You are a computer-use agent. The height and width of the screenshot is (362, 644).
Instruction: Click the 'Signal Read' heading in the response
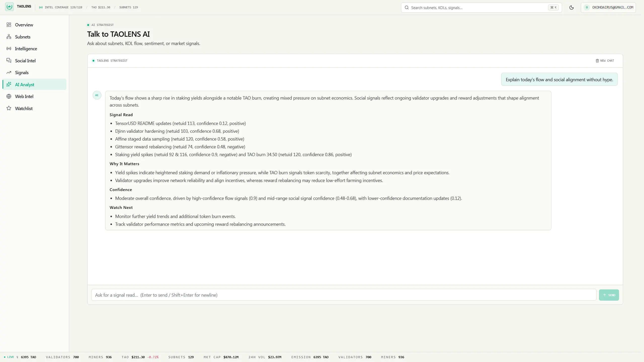coord(121,115)
